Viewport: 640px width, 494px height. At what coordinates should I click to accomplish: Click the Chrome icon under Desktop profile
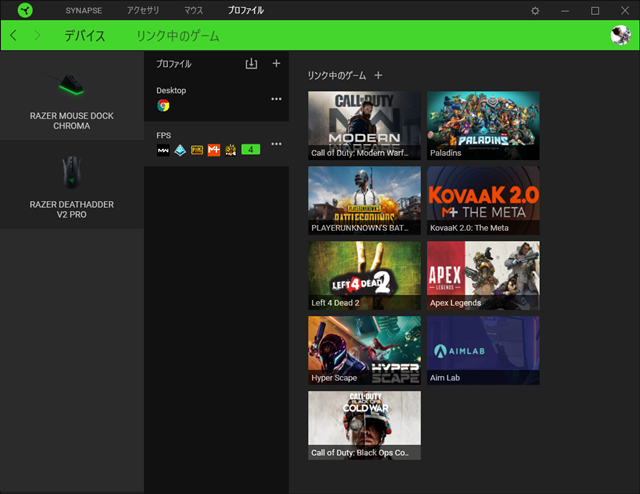click(163, 106)
